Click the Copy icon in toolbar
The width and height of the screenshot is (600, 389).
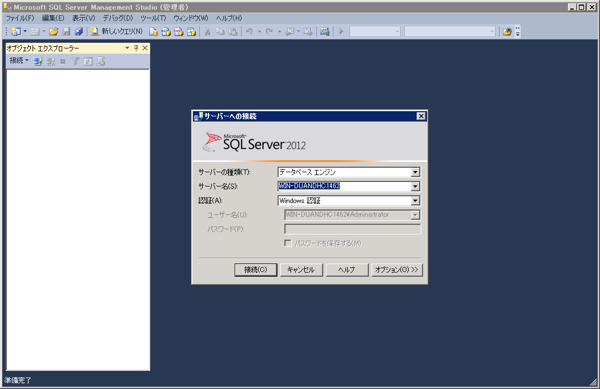(220, 32)
